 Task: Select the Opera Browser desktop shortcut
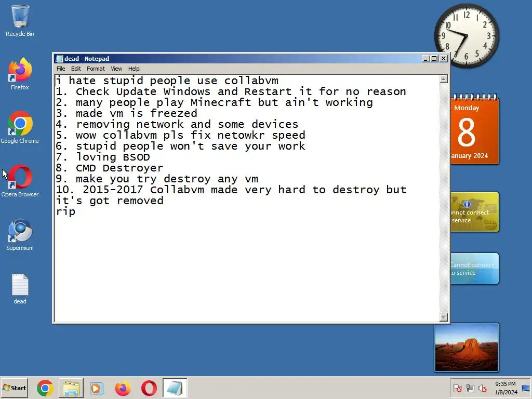(x=20, y=181)
